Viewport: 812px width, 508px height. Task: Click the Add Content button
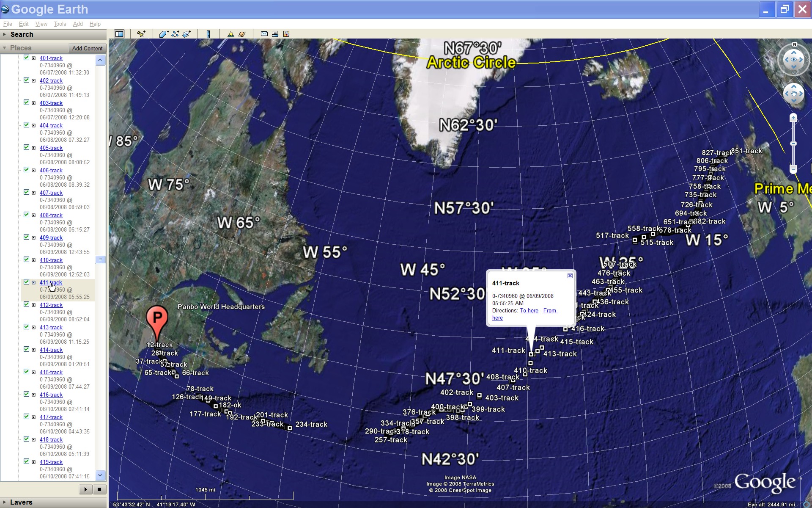coord(87,48)
